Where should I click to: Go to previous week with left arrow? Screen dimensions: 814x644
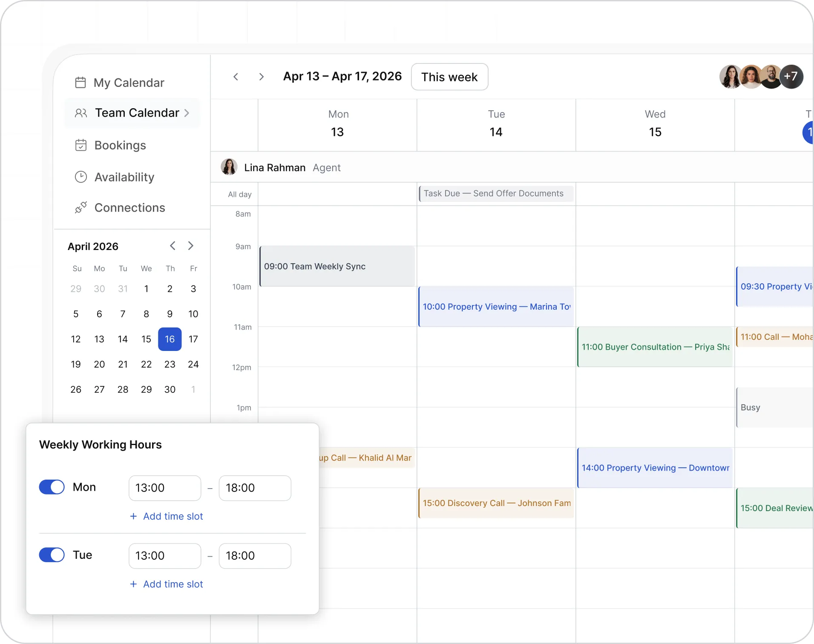click(236, 77)
